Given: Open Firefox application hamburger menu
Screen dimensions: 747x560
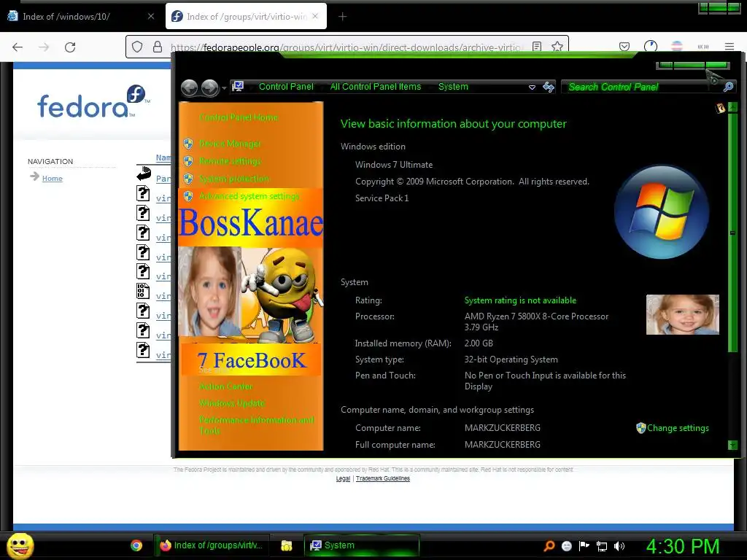Looking at the screenshot, I should click(729, 46).
